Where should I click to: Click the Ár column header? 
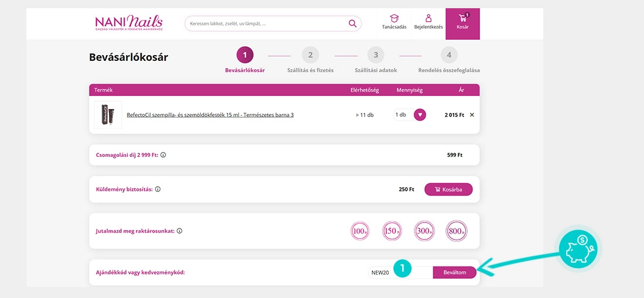coord(461,90)
